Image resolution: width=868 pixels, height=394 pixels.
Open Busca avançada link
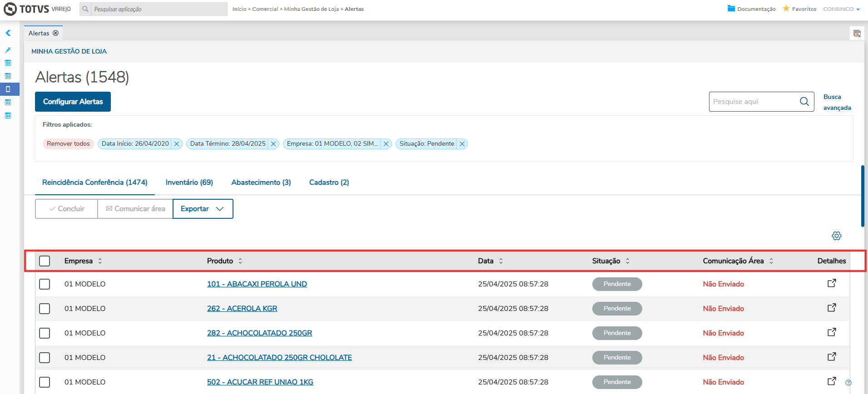837,102
